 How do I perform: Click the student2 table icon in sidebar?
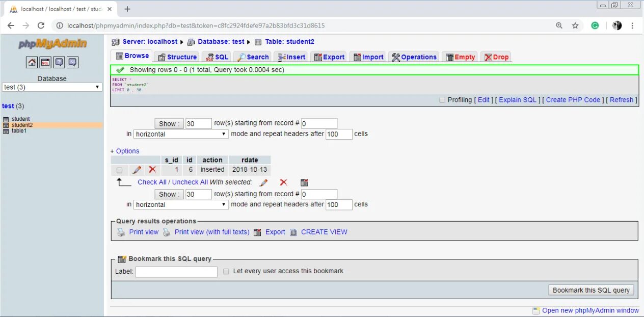(6, 125)
